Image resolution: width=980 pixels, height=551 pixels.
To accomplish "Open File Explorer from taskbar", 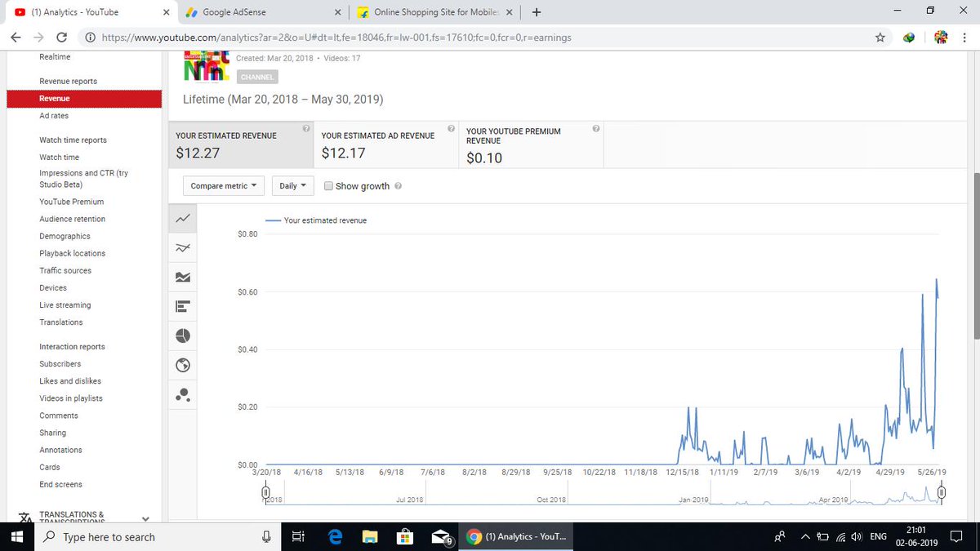I will 370,537.
